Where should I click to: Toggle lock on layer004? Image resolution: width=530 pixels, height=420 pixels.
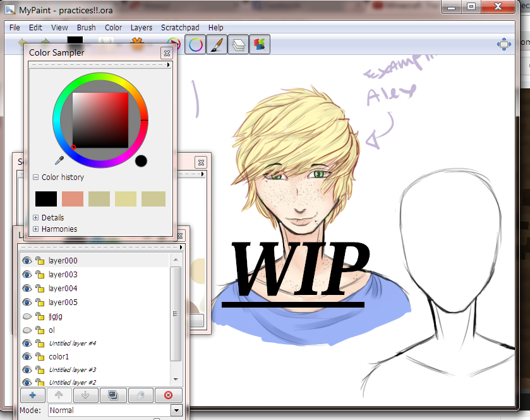click(x=40, y=288)
